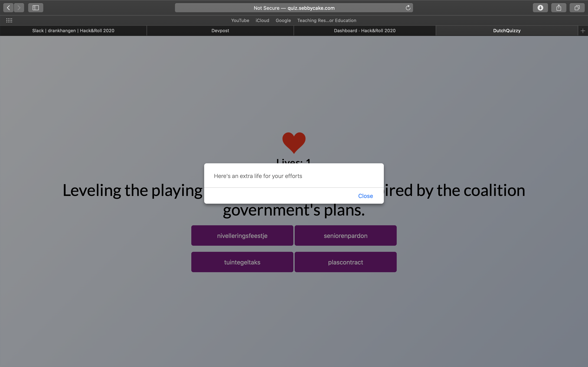
Task: Choose the nivelleringsfeestje answer
Action: (x=242, y=236)
